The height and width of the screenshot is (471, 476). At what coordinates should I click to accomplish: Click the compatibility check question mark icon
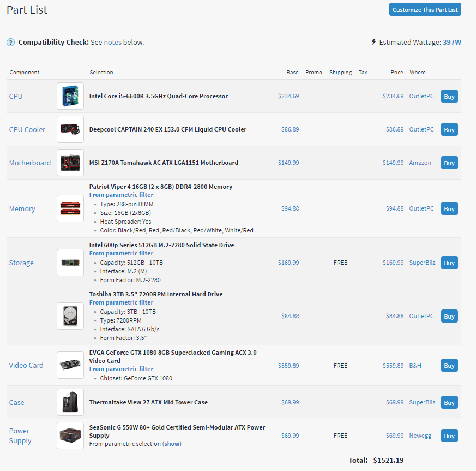10,43
